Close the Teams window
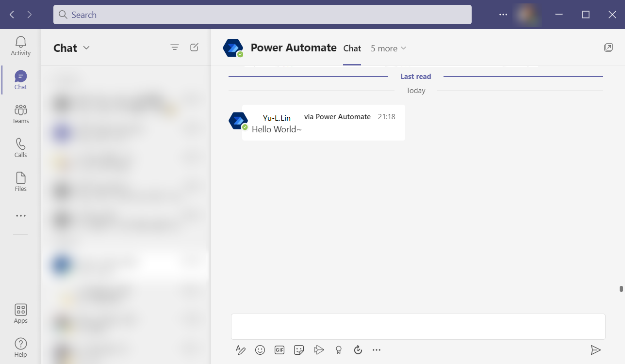 (x=612, y=15)
